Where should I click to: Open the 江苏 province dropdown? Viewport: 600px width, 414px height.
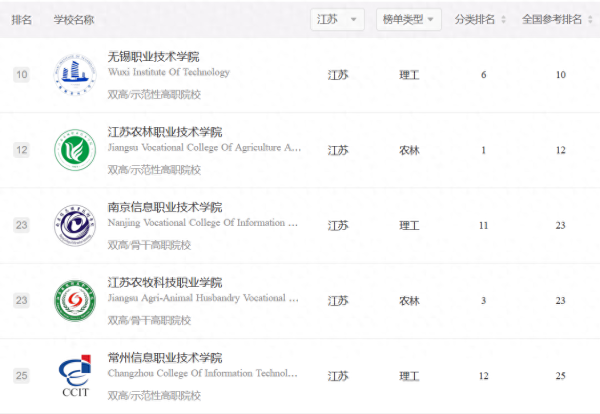337,19
